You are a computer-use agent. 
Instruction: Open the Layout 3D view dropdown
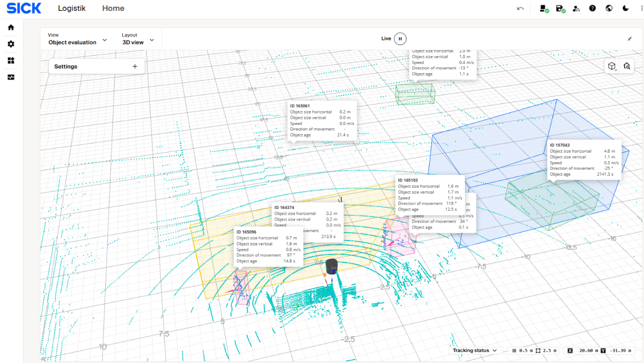click(x=138, y=39)
